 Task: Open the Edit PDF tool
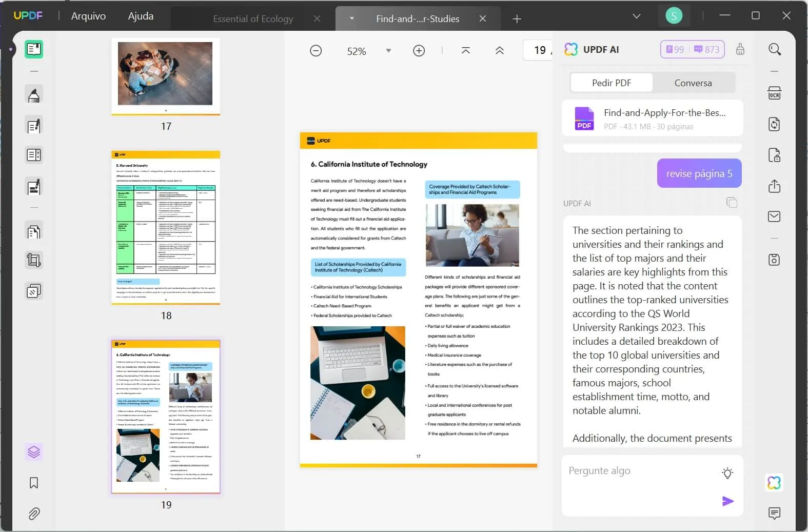point(34,126)
